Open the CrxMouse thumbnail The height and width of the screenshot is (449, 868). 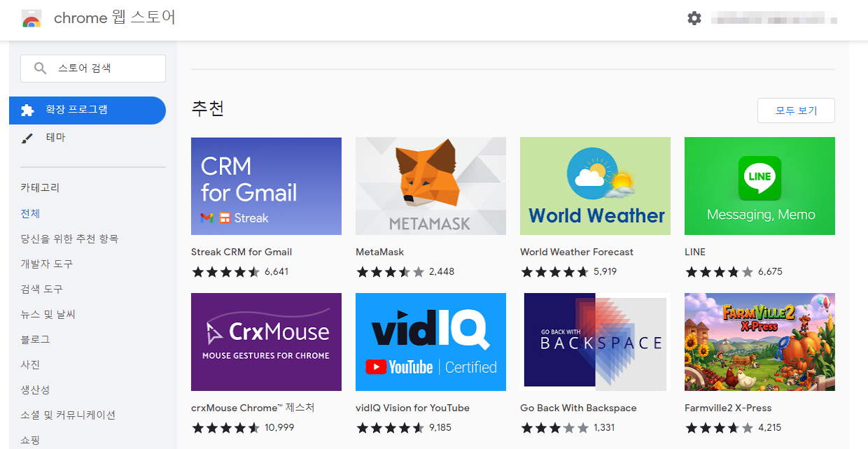point(266,342)
